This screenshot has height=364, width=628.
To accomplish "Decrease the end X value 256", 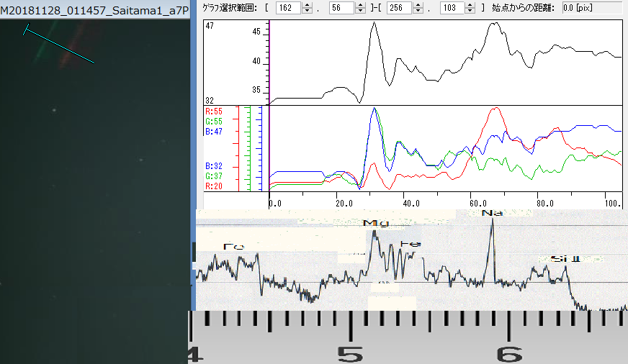I will tap(418, 11).
